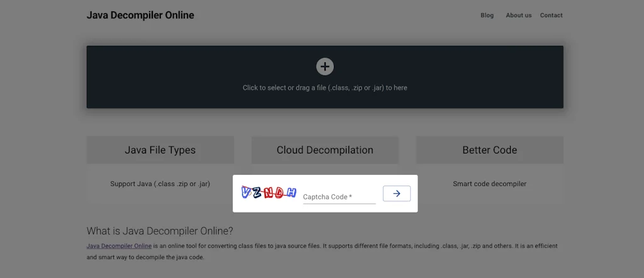Image resolution: width=644 pixels, height=278 pixels.
Task: Click the 'Smart code decompiler' text
Action: point(489,184)
